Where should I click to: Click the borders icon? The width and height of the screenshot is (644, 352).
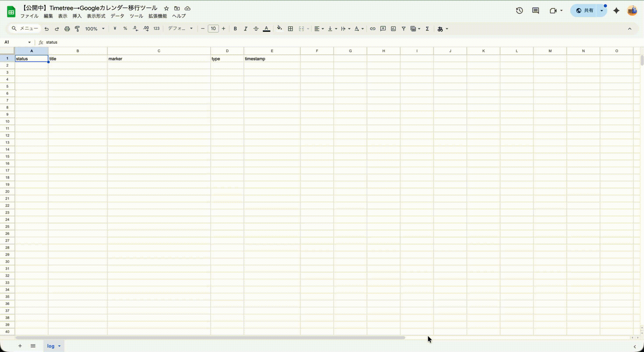click(x=290, y=29)
